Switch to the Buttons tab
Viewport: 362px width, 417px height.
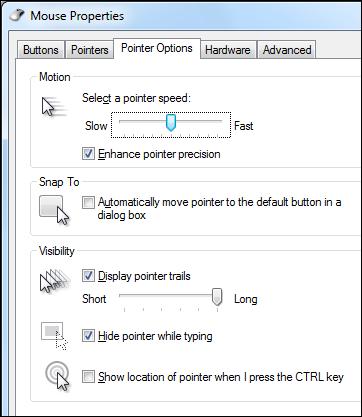point(41,50)
